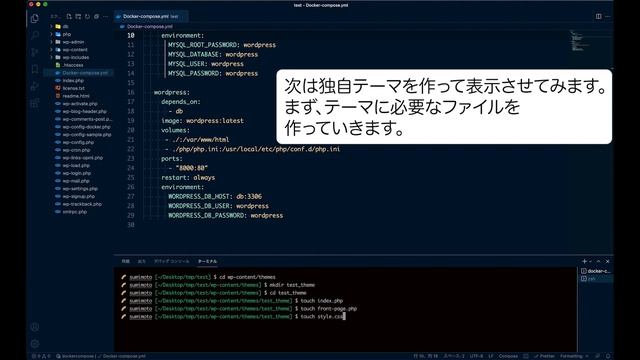Open the Run and Debug view
The image size is (640, 360).
coord(35,86)
